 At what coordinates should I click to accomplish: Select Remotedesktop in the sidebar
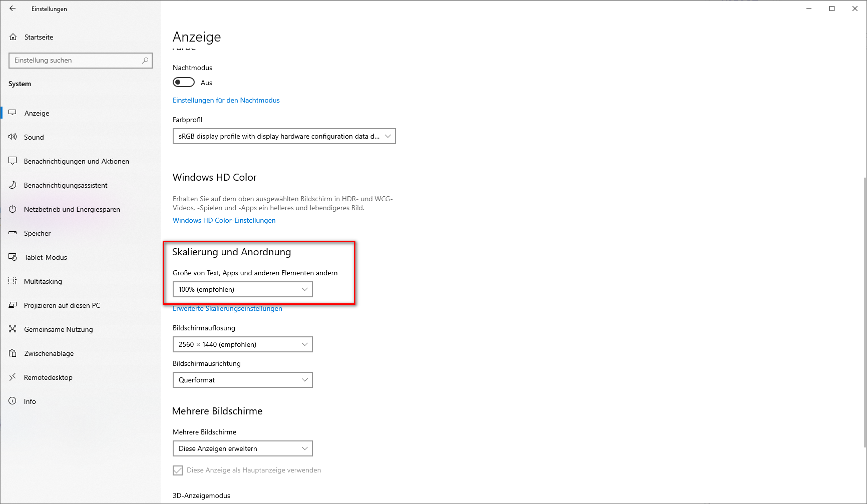pos(80,377)
